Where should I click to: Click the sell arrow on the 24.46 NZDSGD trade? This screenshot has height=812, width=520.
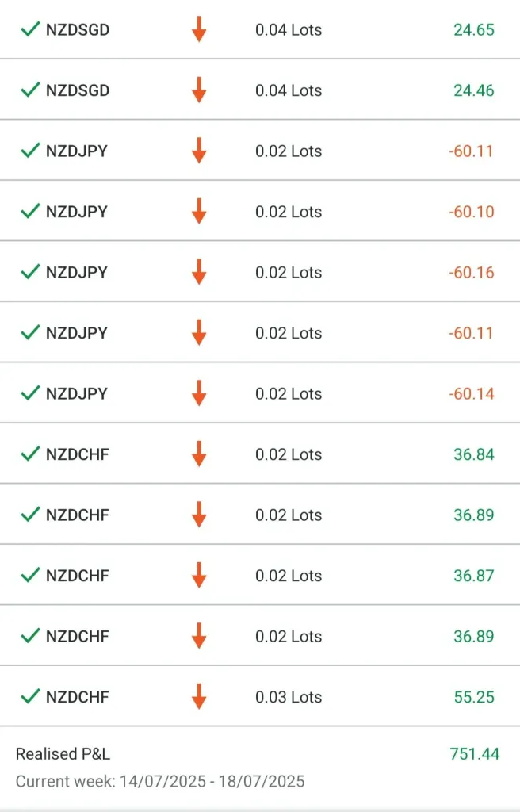pos(199,90)
